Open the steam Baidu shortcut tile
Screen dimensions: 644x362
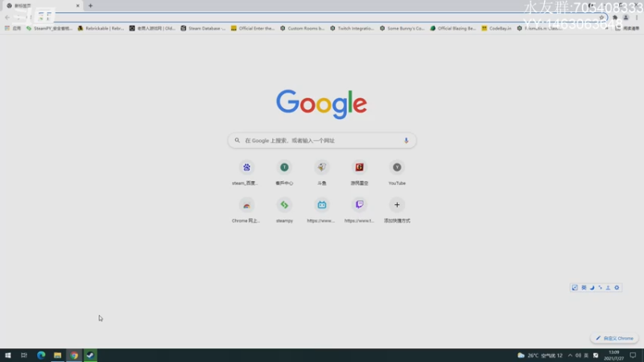point(246,172)
